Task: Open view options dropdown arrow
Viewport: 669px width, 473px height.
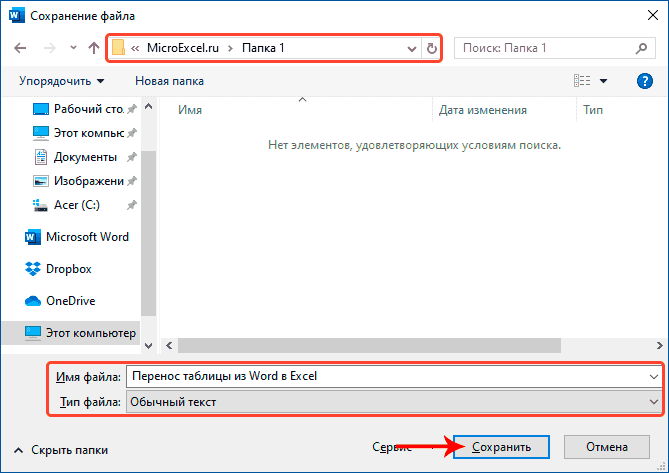Action: tap(603, 81)
